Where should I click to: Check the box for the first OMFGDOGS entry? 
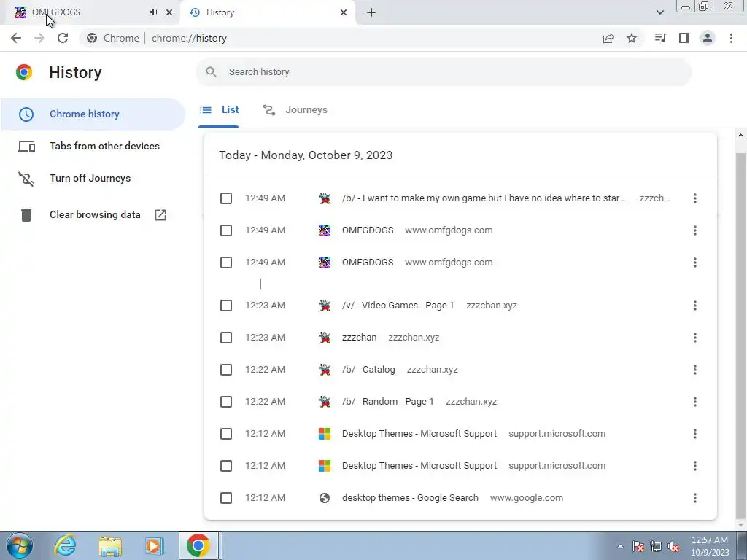point(226,230)
